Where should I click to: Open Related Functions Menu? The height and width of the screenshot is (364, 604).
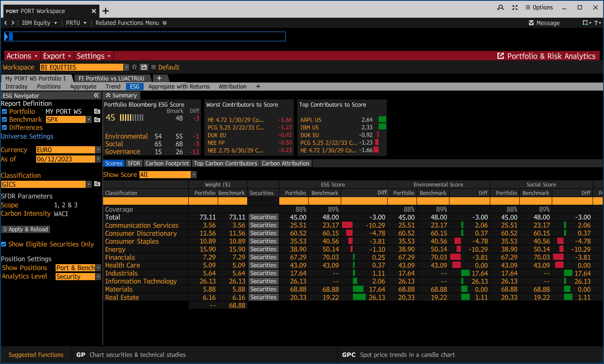(x=131, y=23)
